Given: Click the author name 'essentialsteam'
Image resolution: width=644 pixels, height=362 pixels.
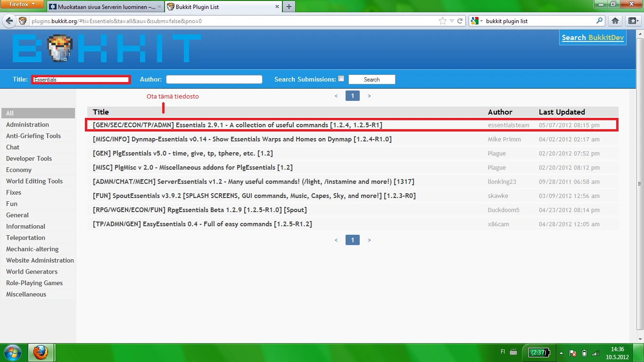Looking at the screenshot, I should 509,125.
